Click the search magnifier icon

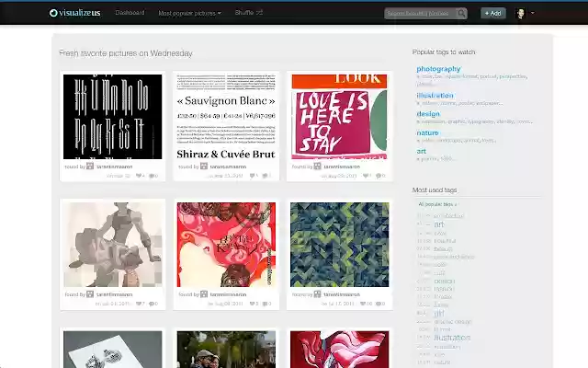(x=461, y=14)
